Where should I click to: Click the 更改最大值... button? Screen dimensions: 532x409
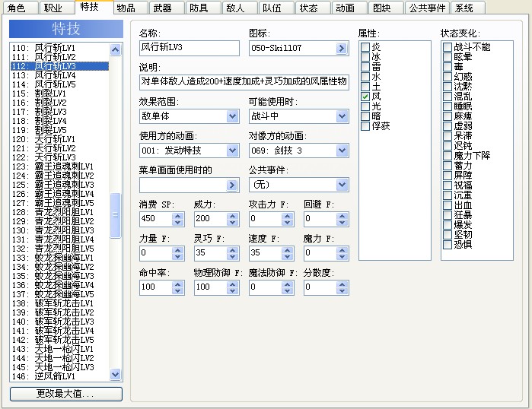click(66, 394)
